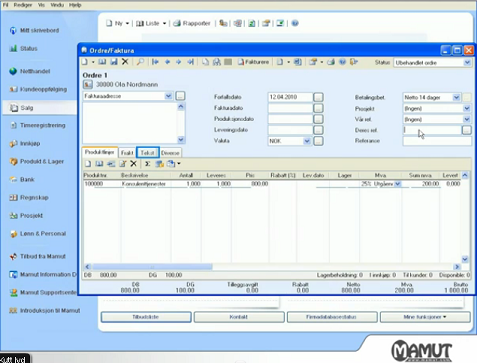Click into the Referanse input field
The width and height of the screenshot is (477, 363).
(x=437, y=141)
